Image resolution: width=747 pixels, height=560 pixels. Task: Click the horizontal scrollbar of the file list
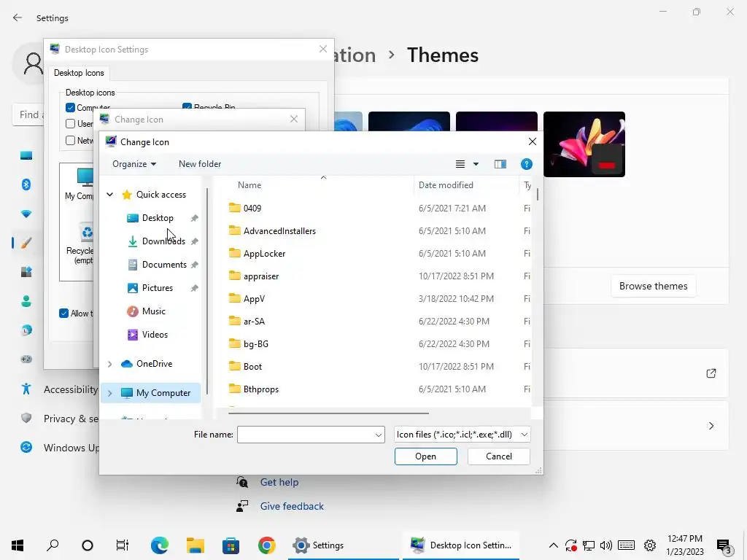pos(328,413)
